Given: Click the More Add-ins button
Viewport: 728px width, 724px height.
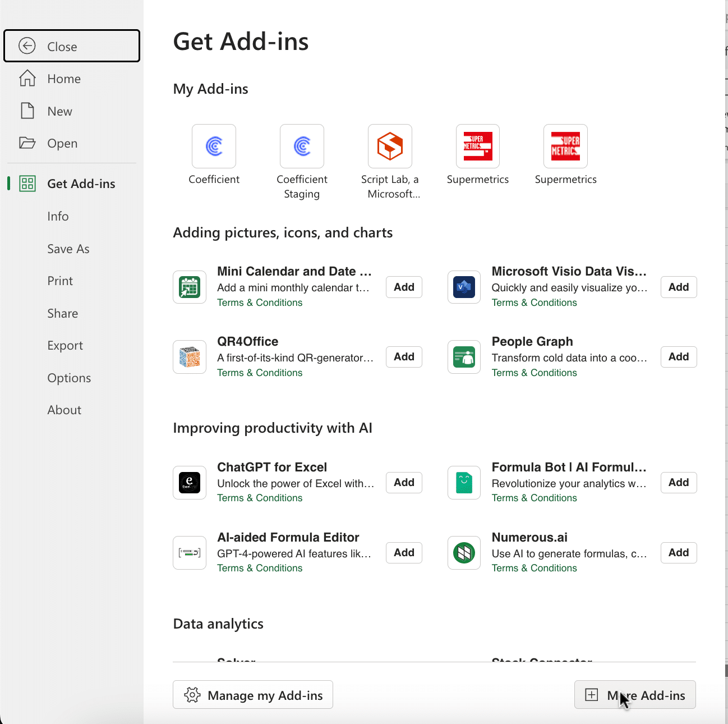Looking at the screenshot, I should coord(635,695).
